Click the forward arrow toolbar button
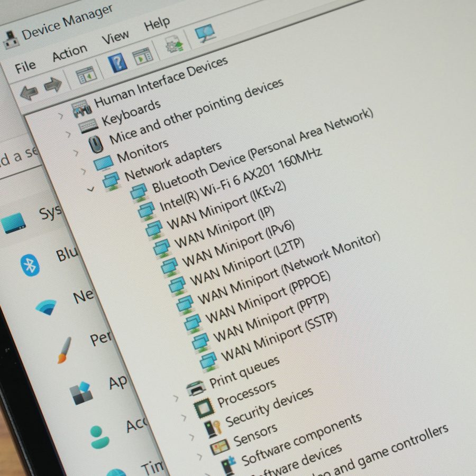This screenshot has width=476, height=476. tap(53, 85)
